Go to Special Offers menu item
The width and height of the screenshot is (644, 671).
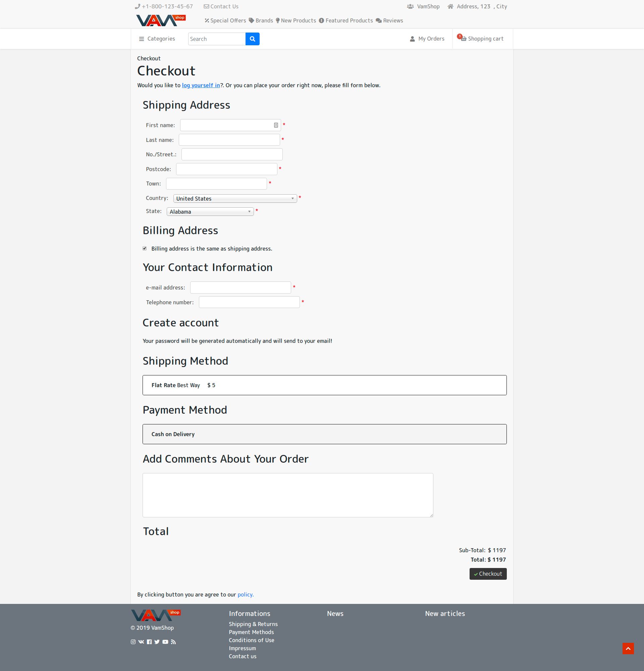225,20
